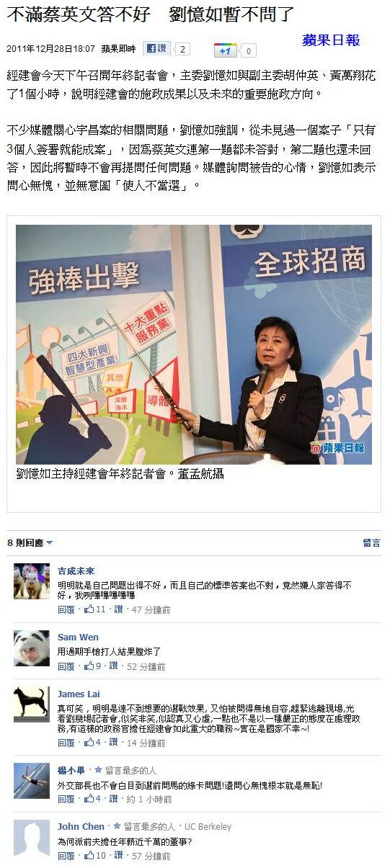Open Sam Wen's panda avatar
This screenshot has width=390, height=868.
pyautogui.click(x=32, y=648)
